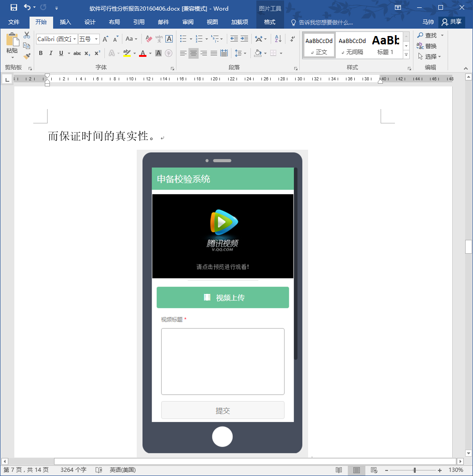Open the 五号 font size dropdown
Image resolution: width=473 pixels, height=476 pixels.
[96, 39]
